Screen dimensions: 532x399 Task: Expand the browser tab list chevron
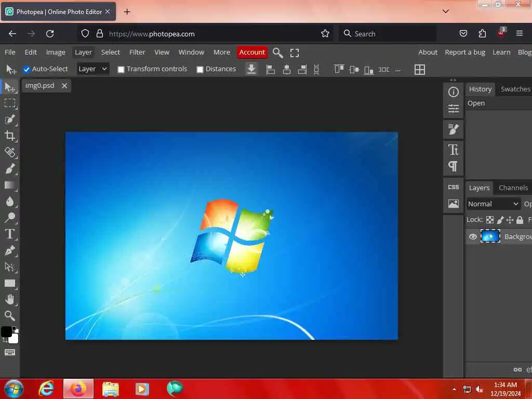coord(445,11)
